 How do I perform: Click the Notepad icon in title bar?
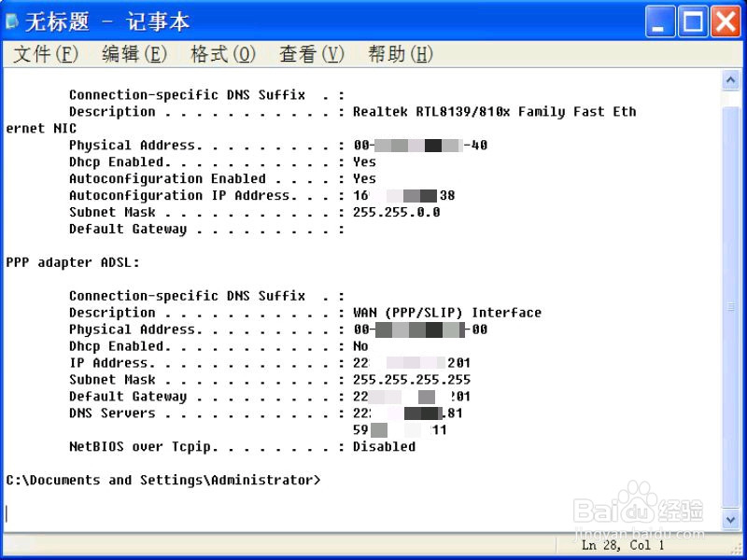click(12, 21)
